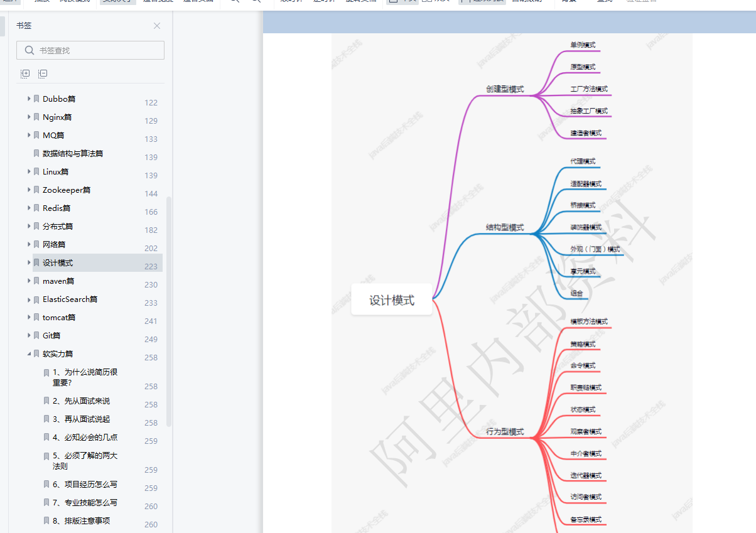Image resolution: width=756 pixels, height=533 pixels.
Task: Go to the Redis篇 bookmark
Action: click(57, 208)
